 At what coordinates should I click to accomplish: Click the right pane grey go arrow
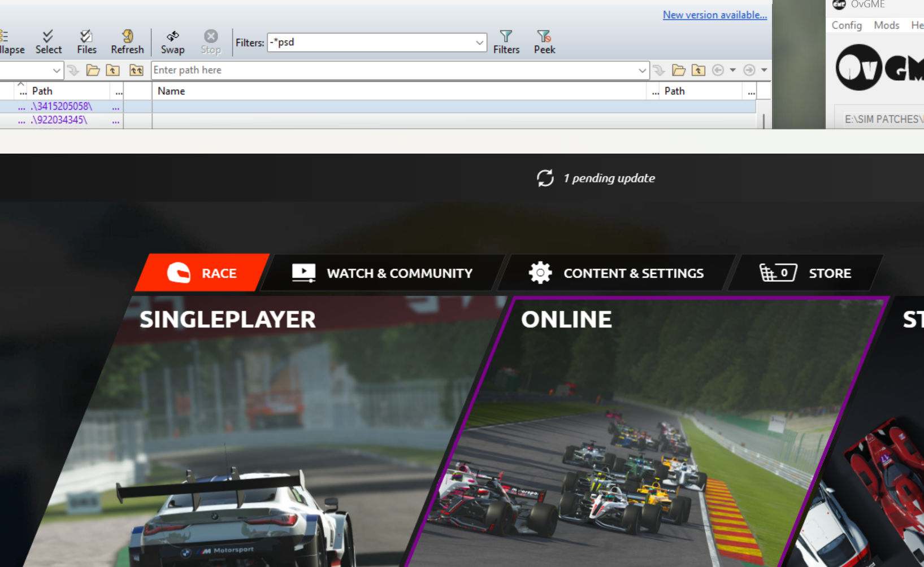click(x=659, y=70)
